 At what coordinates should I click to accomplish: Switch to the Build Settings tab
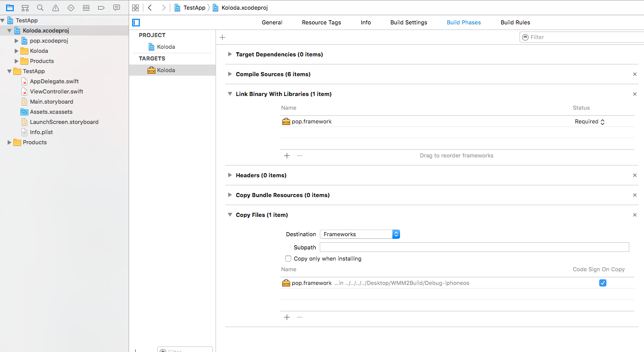(x=409, y=22)
